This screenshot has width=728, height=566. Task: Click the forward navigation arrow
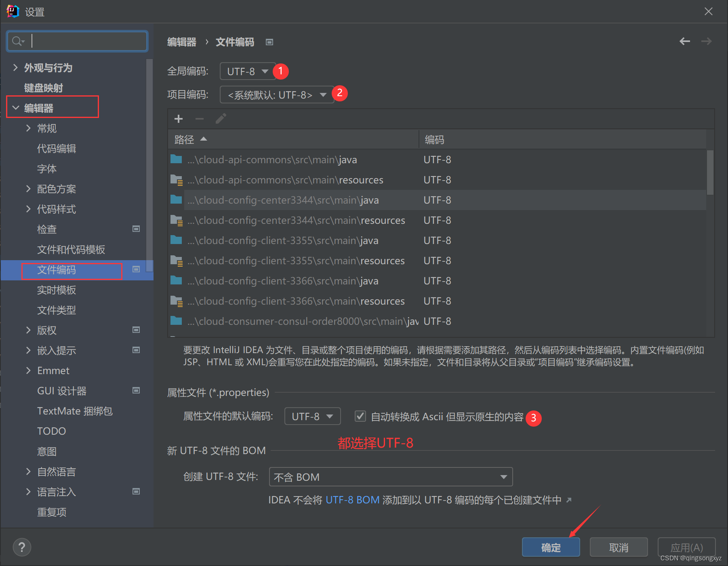click(x=707, y=41)
